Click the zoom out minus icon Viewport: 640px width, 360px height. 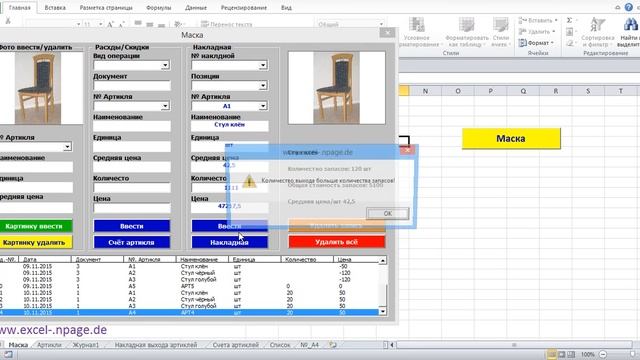[603, 354]
